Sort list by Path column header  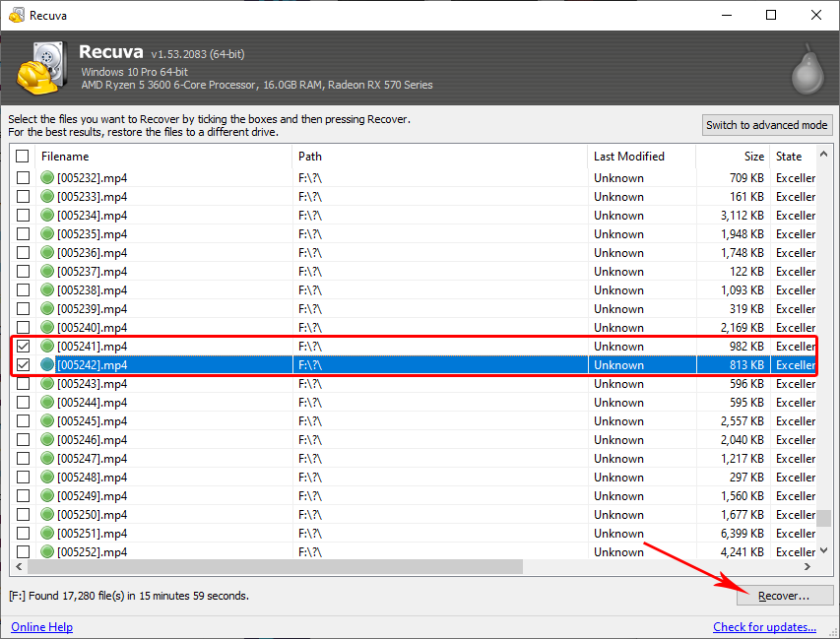coord(440,157)
